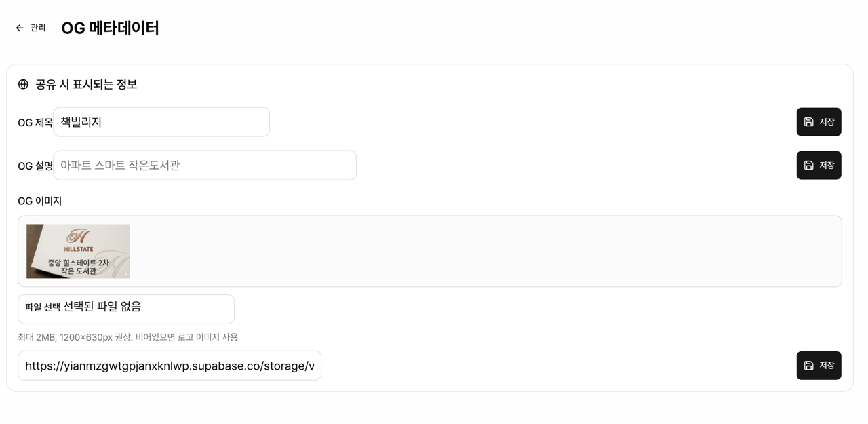Click the OG 제목 field label
The width and height of the screenshot is (868, 424).
tap(35, 123)
